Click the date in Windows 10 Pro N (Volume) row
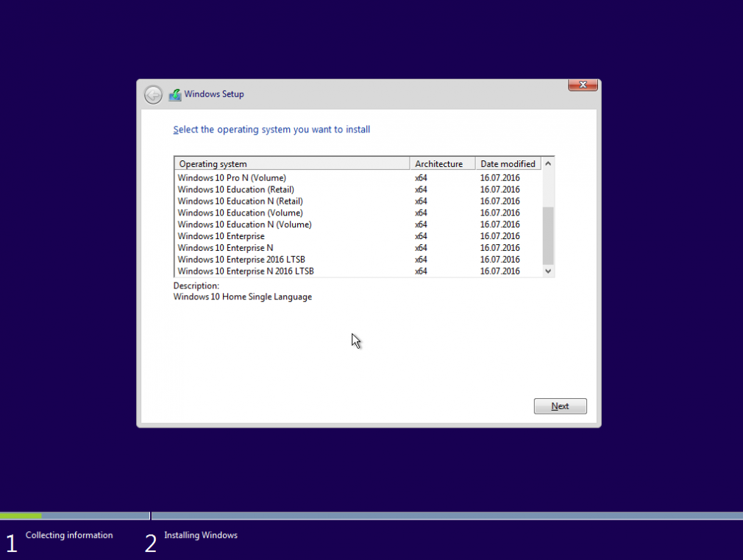 click(500, 178)
